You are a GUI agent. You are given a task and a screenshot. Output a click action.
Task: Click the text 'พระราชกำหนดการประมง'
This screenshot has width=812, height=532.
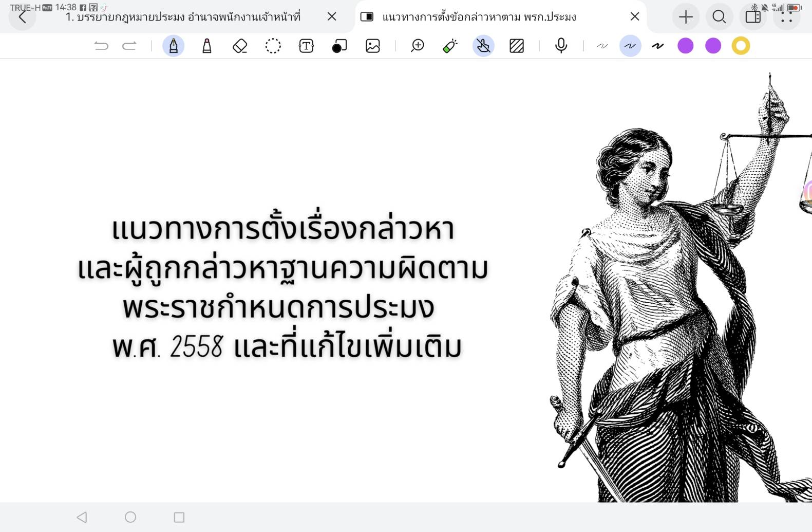(279, 307)
